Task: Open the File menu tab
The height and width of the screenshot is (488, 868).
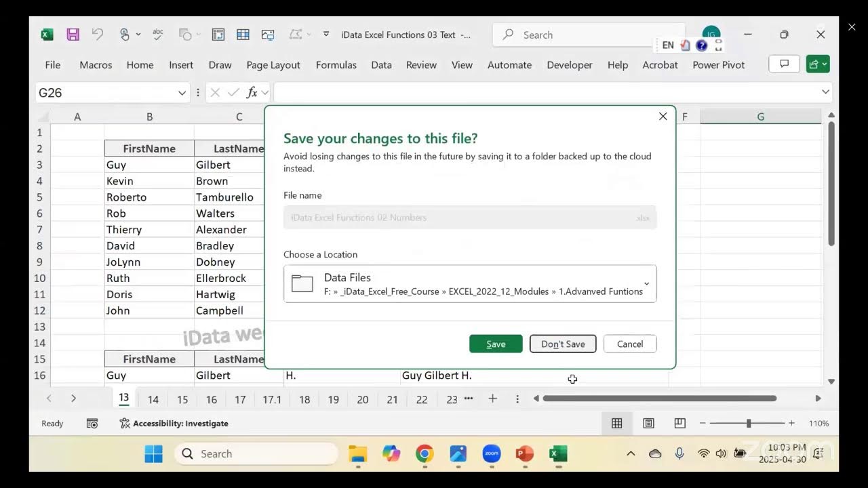Action: [52, 64]
